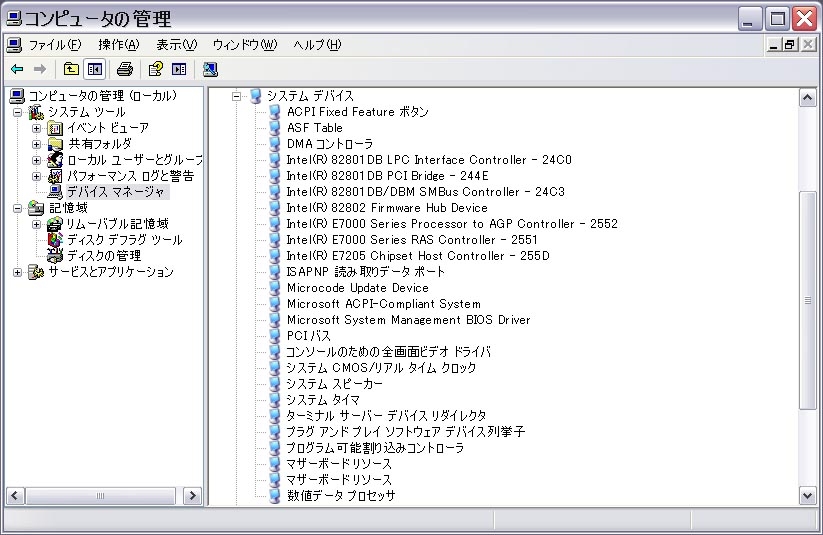823x535 pixels.
Task: Toggle the show/hide console tree icon
Action: click(95, 69)
